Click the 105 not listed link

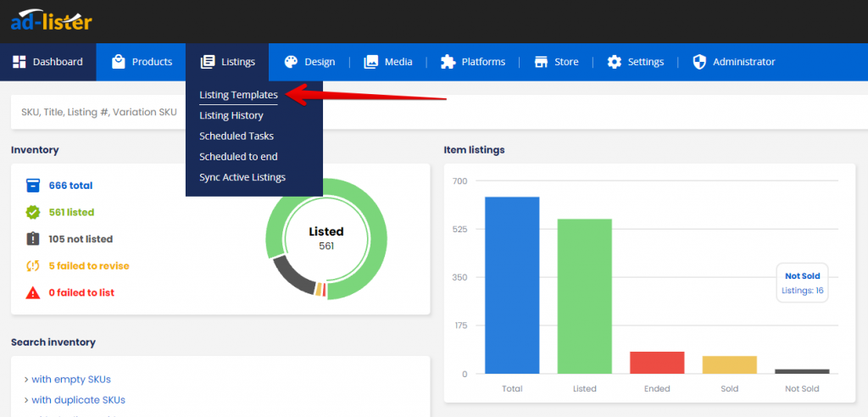click(x=81, y=239)
